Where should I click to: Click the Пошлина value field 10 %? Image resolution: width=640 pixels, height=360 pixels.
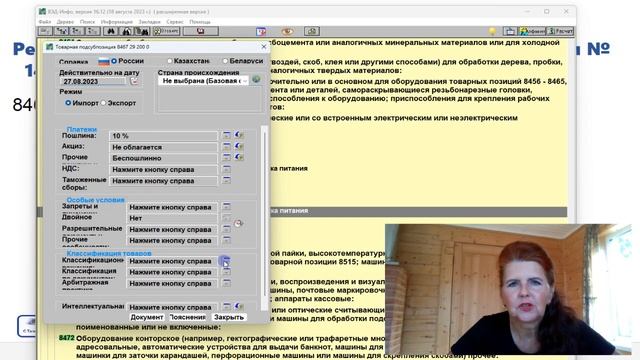click(163, 136)
